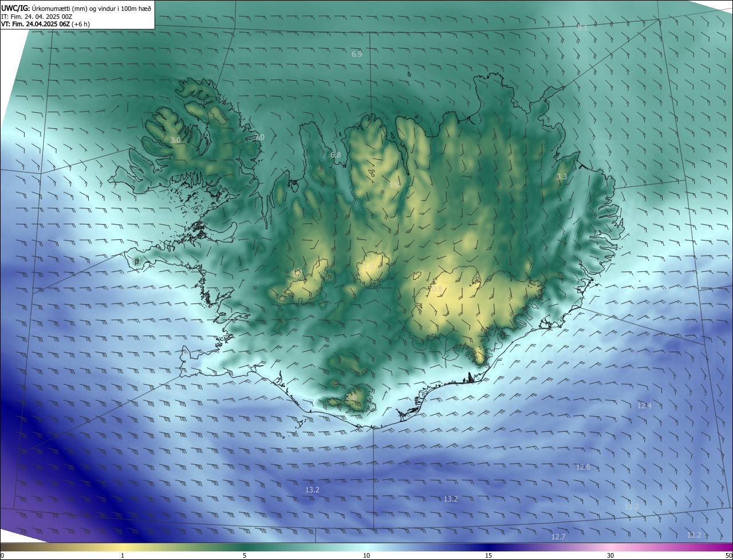This screenshot has width=733, height=560.
Task: Click the 8.1 value label
Action: pos(582,27)
